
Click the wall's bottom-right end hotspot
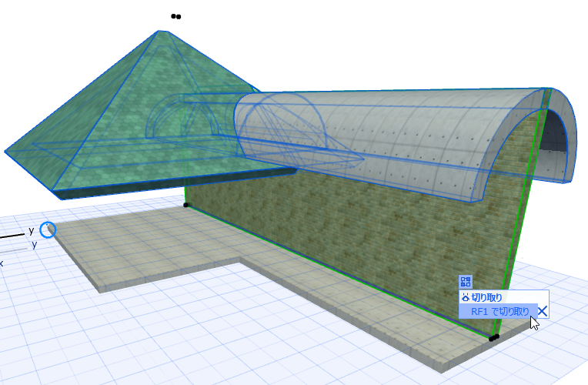(x=494, y=338)
